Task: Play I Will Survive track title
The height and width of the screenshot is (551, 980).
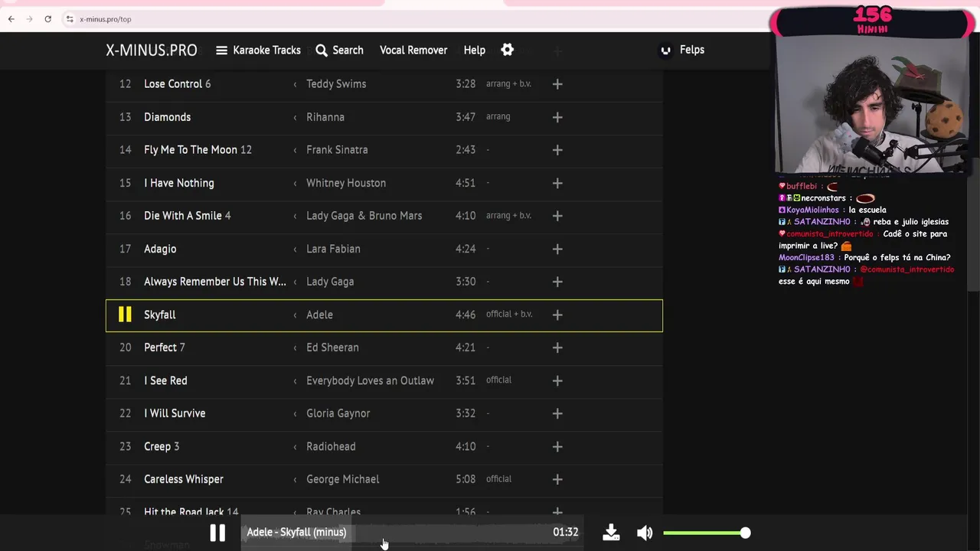Action: (175, 413)
